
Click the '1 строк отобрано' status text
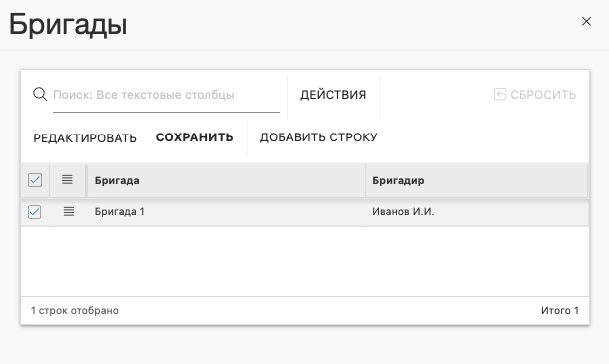[75, 310]
